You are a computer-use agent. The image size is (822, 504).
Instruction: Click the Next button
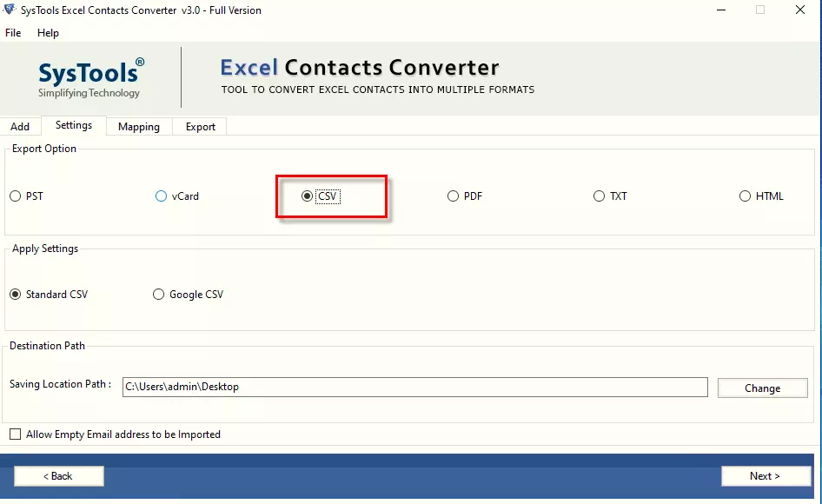(x=766, y=476)
